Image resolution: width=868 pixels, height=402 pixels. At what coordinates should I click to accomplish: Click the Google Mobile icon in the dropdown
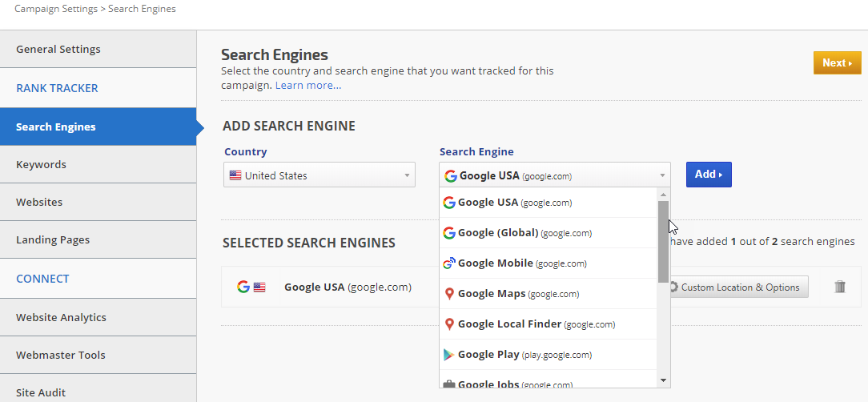tap(449, 263)
